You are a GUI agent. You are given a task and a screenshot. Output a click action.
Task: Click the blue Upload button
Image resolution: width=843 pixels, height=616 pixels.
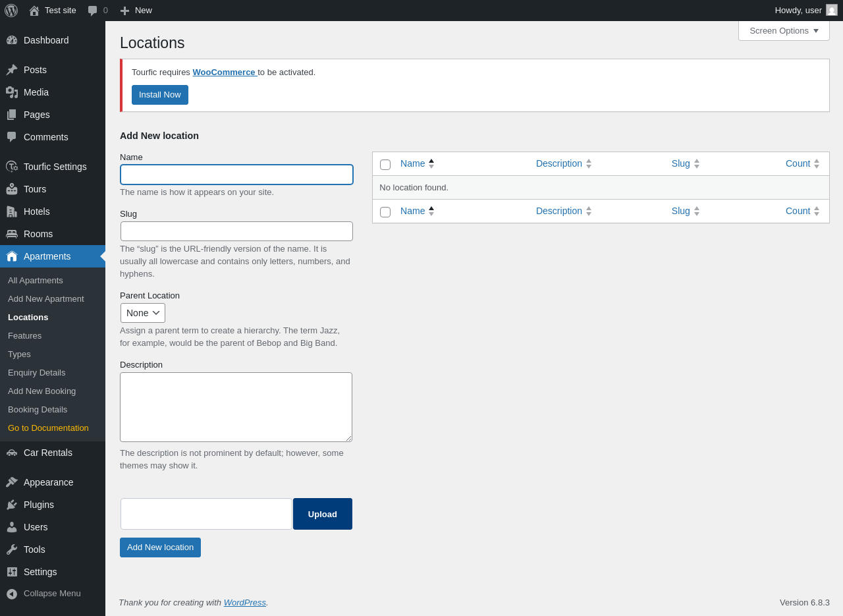323,514
